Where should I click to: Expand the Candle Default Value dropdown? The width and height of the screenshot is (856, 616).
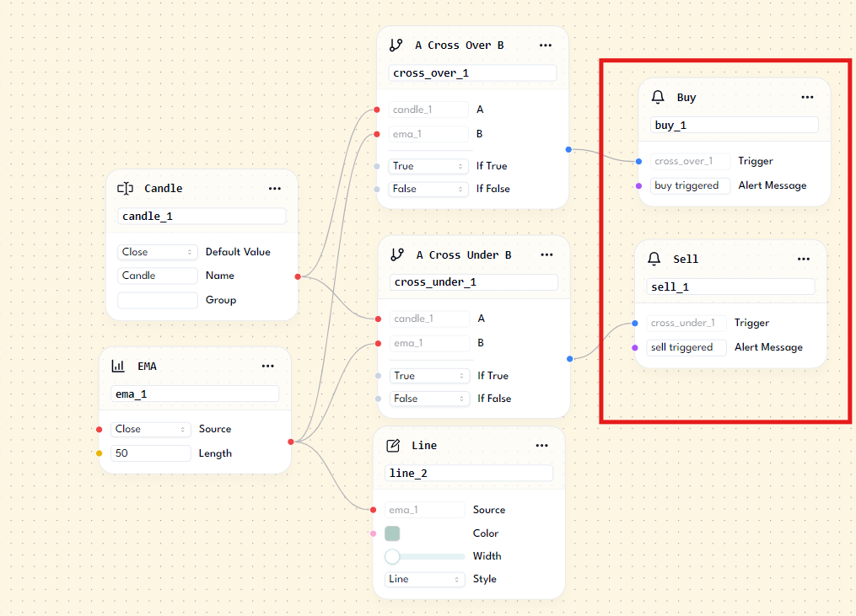point(157,252)
